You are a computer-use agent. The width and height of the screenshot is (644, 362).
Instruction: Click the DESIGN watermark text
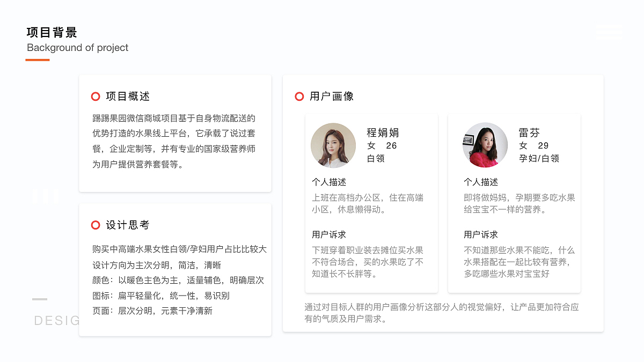pos(57,321)
